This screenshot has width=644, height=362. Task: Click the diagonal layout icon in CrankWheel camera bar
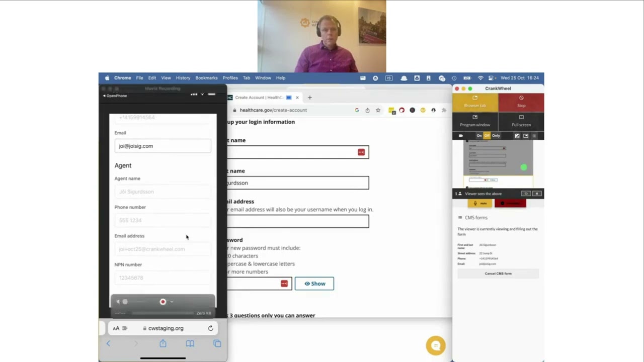517,136
